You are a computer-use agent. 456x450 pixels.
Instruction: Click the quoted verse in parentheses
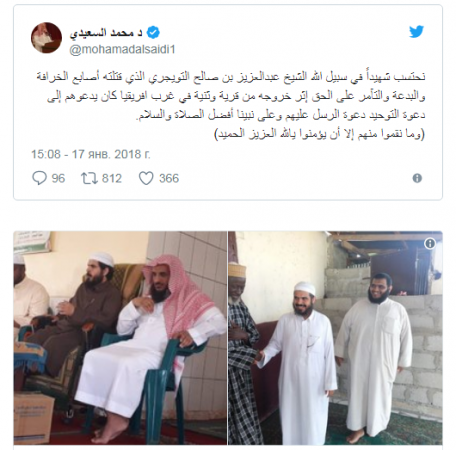[x=319, y=134]
